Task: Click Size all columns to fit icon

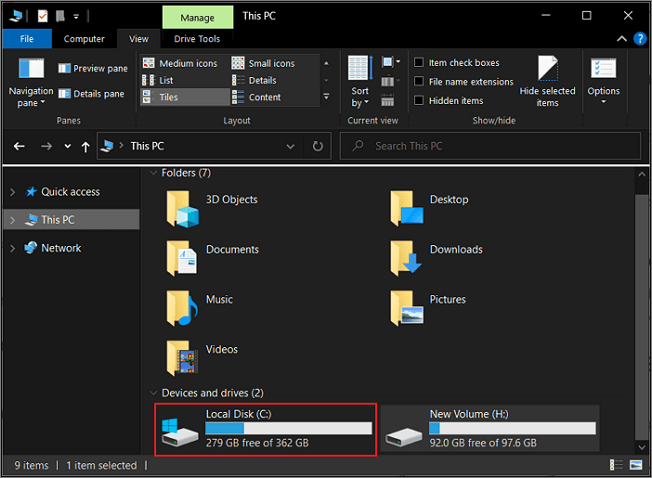Action: point(388,100)
